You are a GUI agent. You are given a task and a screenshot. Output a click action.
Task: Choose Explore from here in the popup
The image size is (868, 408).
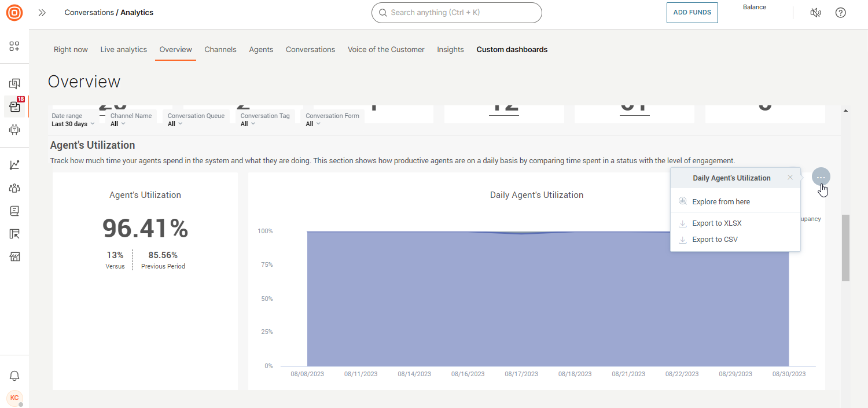pos(720,201)
